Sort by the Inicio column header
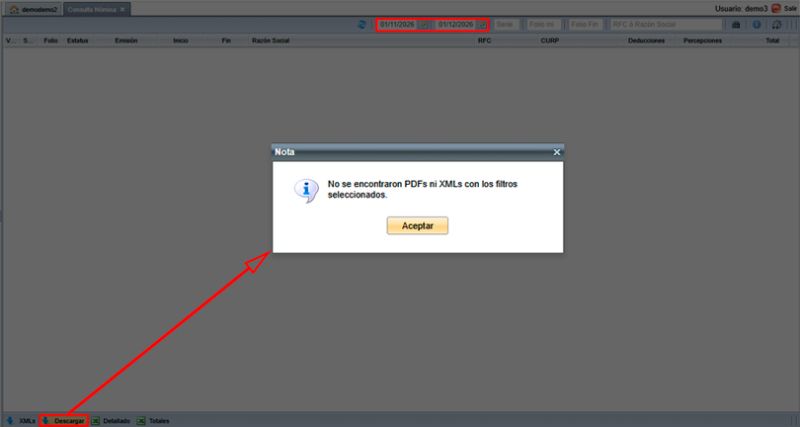This screenshot has height=427, width=800. point(181,40)
